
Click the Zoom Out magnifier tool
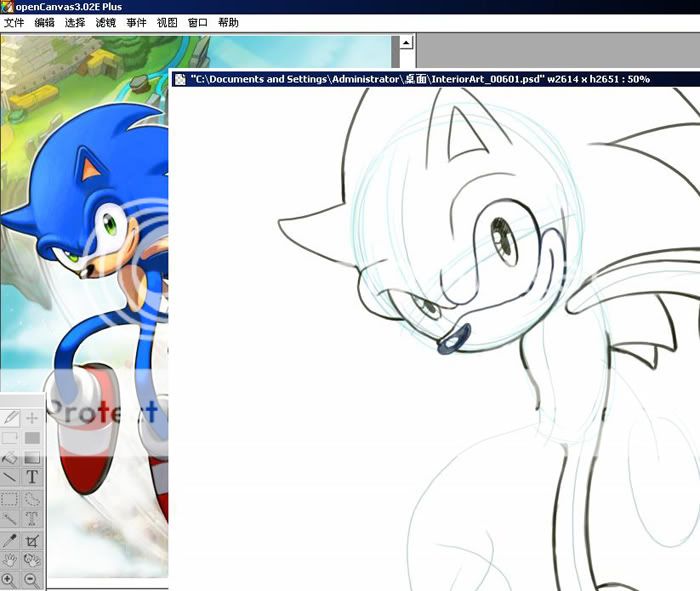pos(32,580)
